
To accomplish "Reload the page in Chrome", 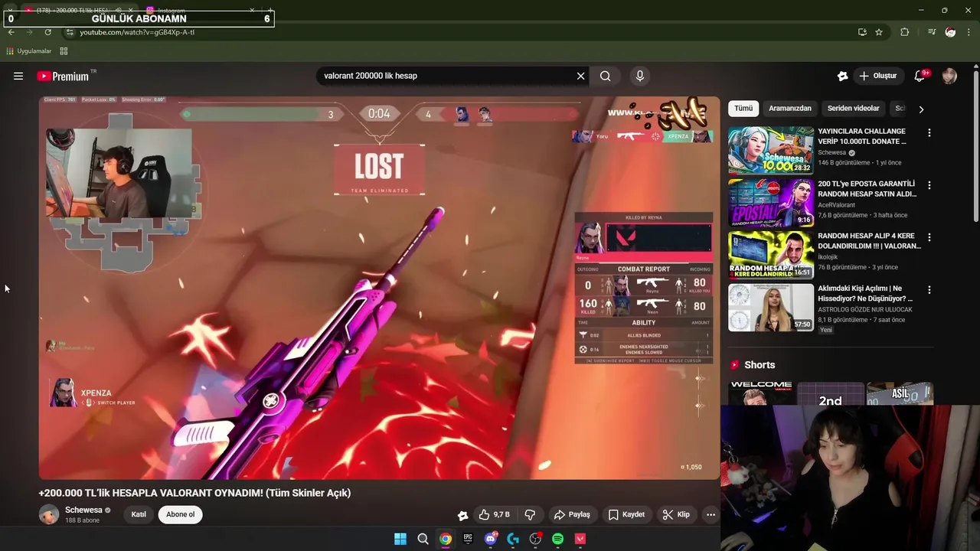I will point(47,32).
